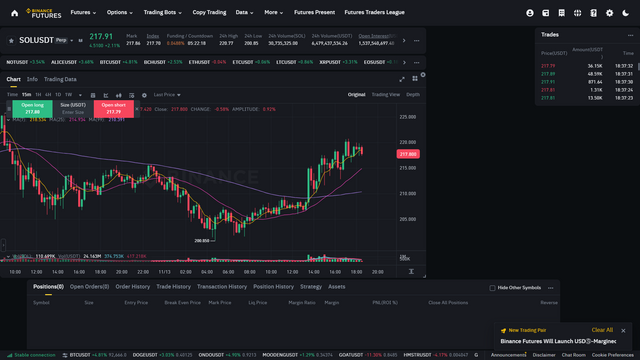Open the Order History tab

[133, 287]
